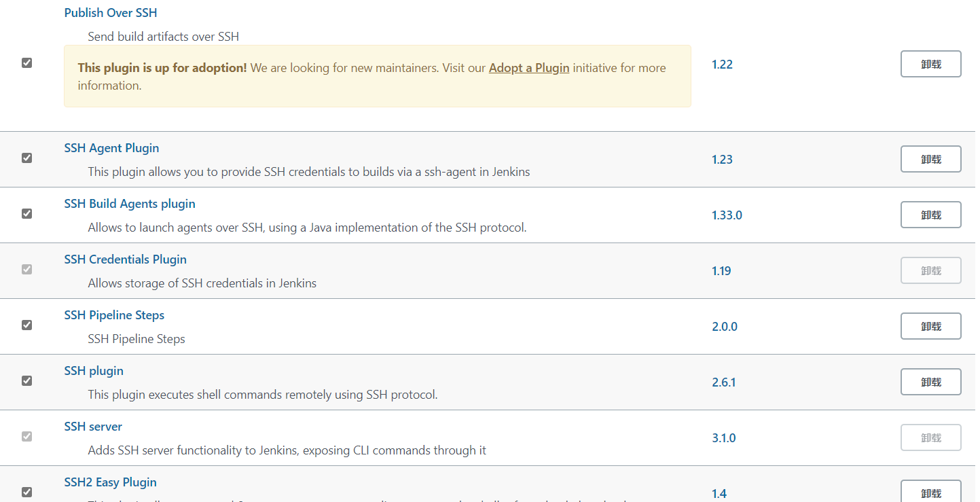Uninstall the SSH Pipeline Steps plugin
The height and width of the screenshot is (502, 980).
931,326
